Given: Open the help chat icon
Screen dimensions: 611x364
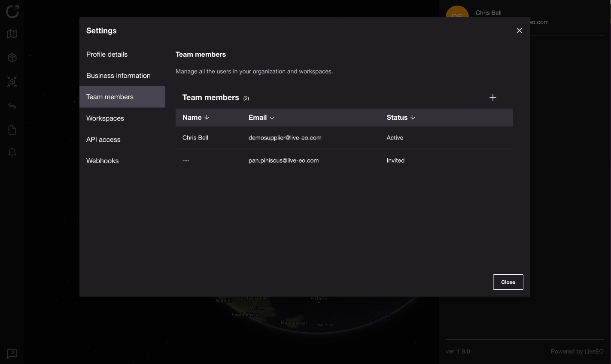Looking at the screenshot, I should [12, 354].
